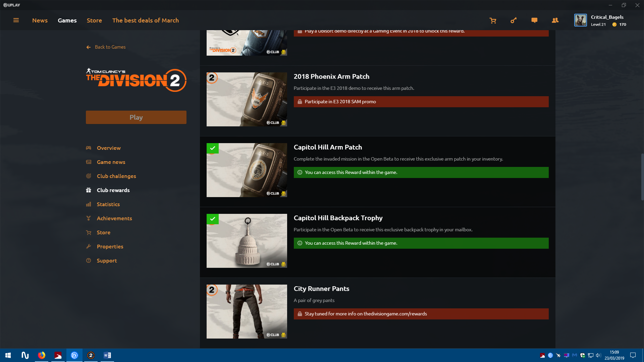Click the Division 2 game logo
644x362 pixels.
point(136,80)
